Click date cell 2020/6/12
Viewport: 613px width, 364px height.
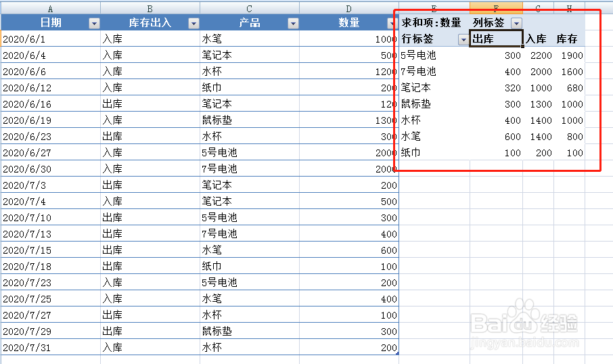click(51, 87)
